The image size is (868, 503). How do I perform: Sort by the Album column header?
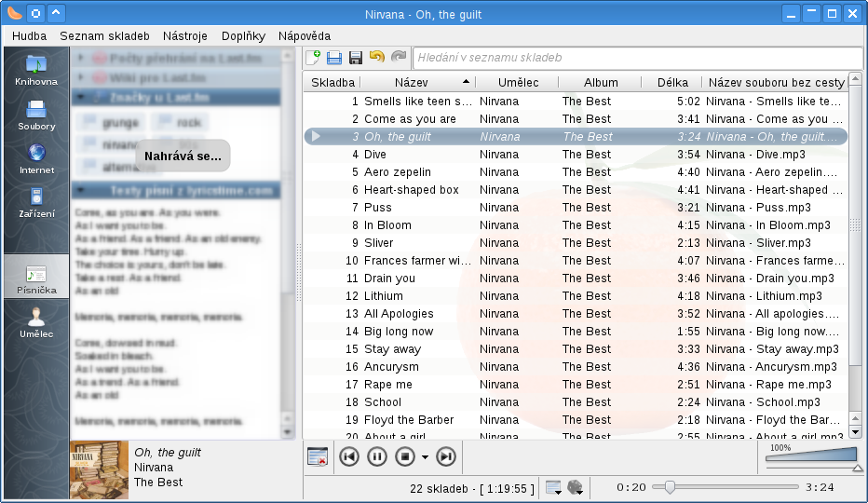(x=600, y=83)
